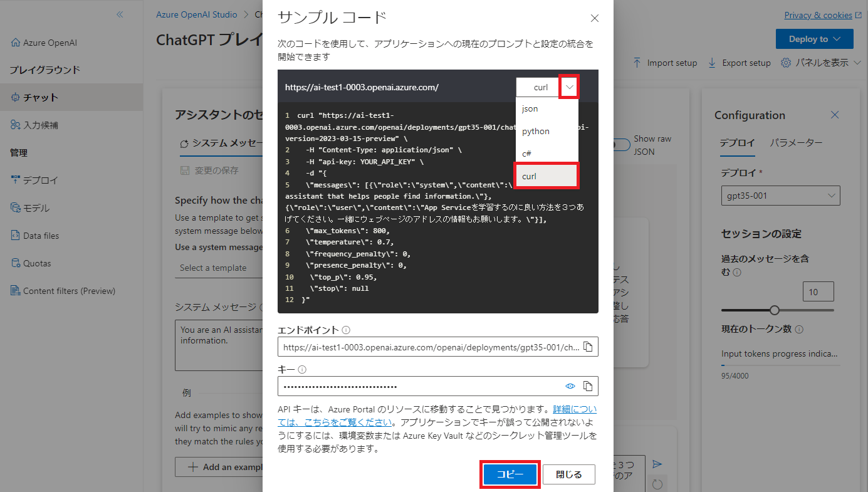The height and width of the screenshot is (492, 868).
Task: Click the 過去のメッセージを含む slider handle
Action: tap(775, 310)
